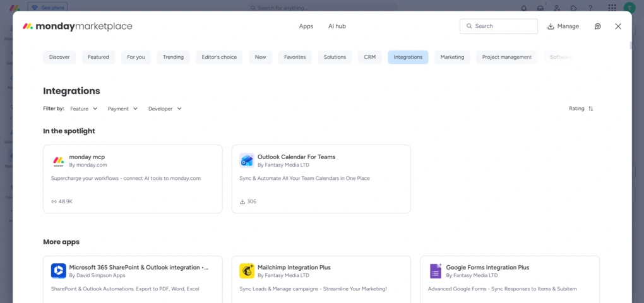
Task: Select the Trending category chip
Action: tap(174, 57)
